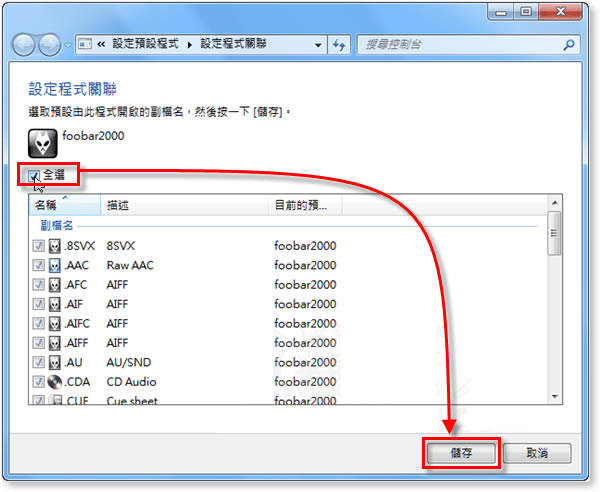The image size is (600, 492).
Task: Click 設定程式關聯 breadcrumb item
Action: click(233, 44)
